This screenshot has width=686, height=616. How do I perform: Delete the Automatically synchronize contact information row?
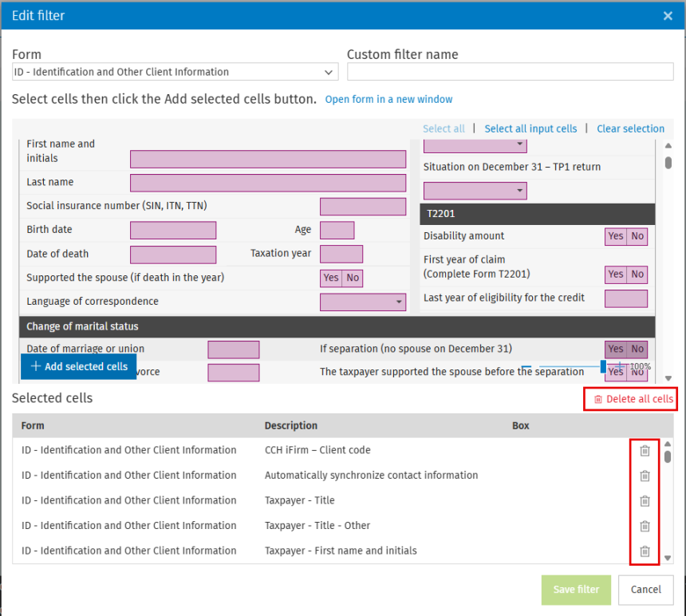click(x=645, y=476)
